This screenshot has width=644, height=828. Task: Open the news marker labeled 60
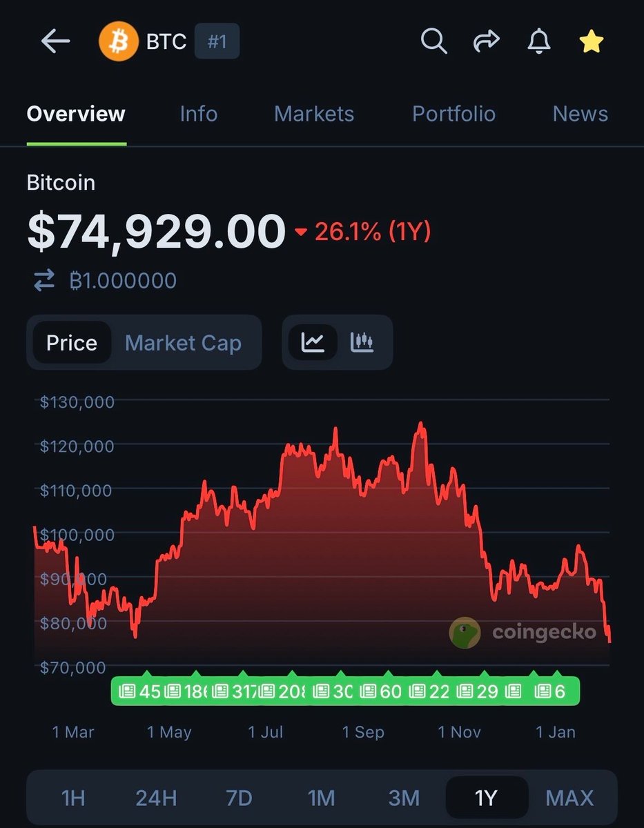(x=382, y=691)
